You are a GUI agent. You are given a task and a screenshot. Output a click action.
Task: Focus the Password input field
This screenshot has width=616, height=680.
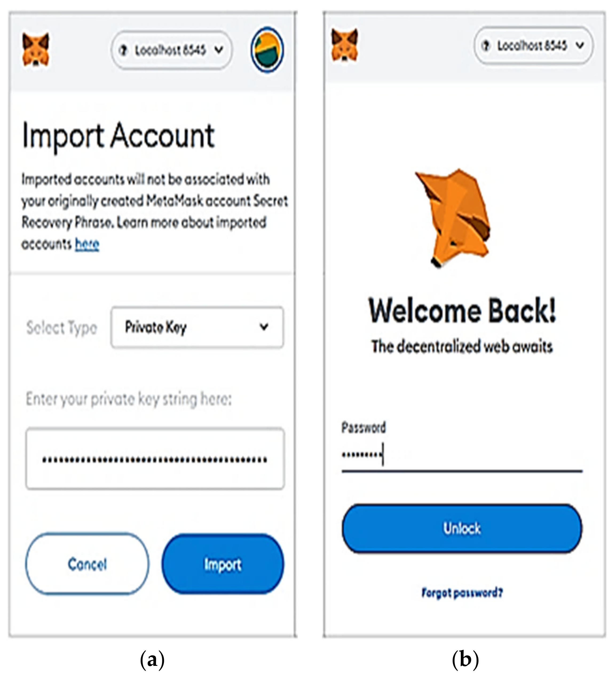coord(462,455)
